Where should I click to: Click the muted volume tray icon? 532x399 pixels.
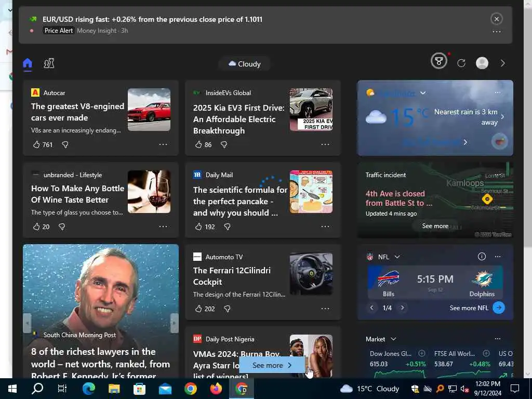click(x=464, y=389)
